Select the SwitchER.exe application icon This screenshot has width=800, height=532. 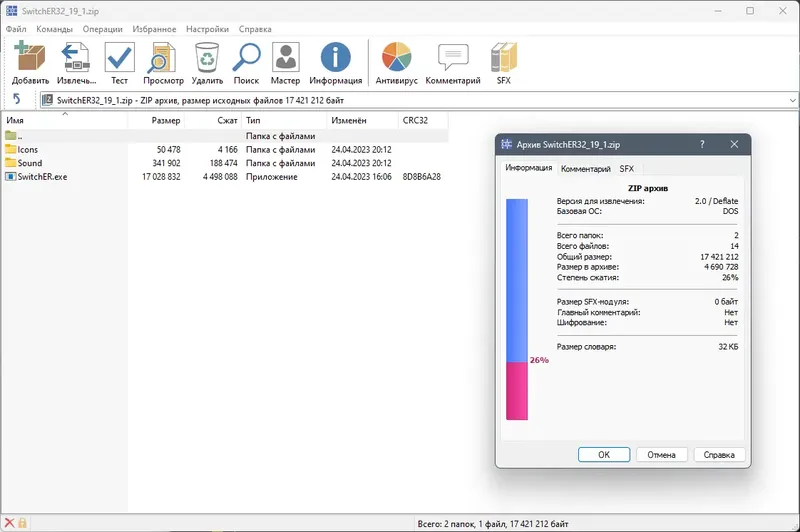click(x=11, y=176)
